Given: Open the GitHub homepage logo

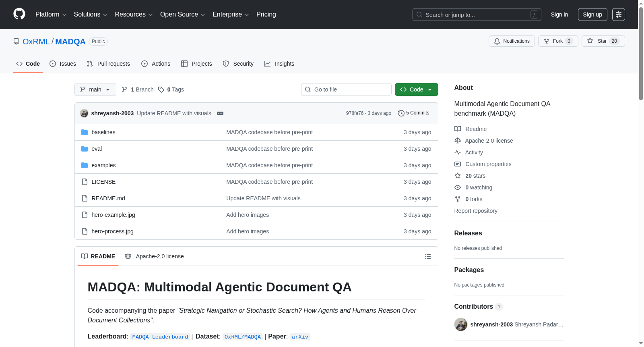Looking at the screenshot, I should [19, 14].
